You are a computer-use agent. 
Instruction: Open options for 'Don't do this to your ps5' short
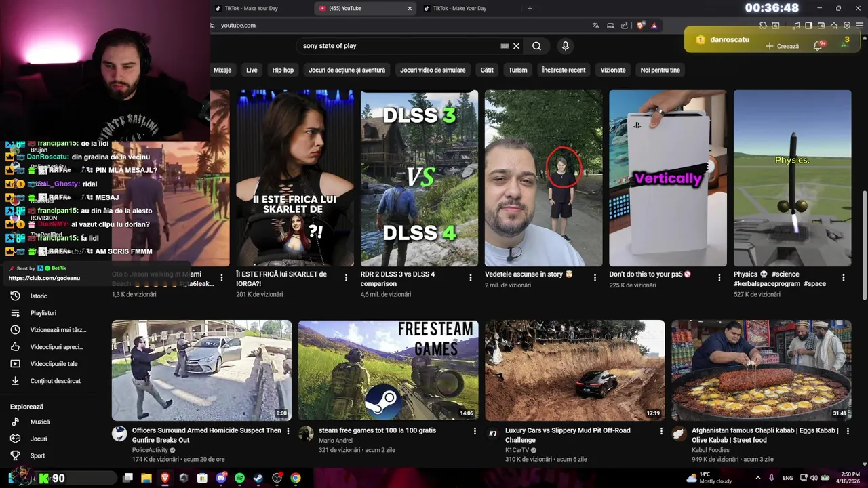(719, 278)
